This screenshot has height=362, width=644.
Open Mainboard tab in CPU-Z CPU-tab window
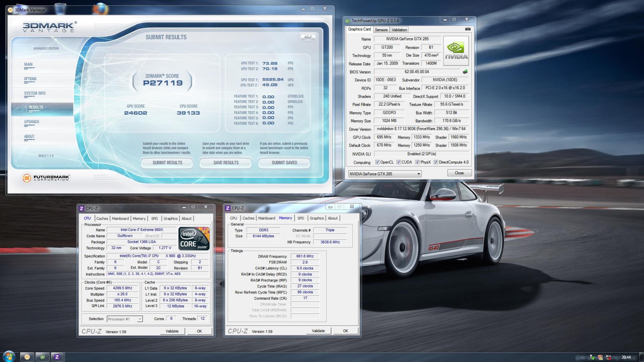click(120, 218)
